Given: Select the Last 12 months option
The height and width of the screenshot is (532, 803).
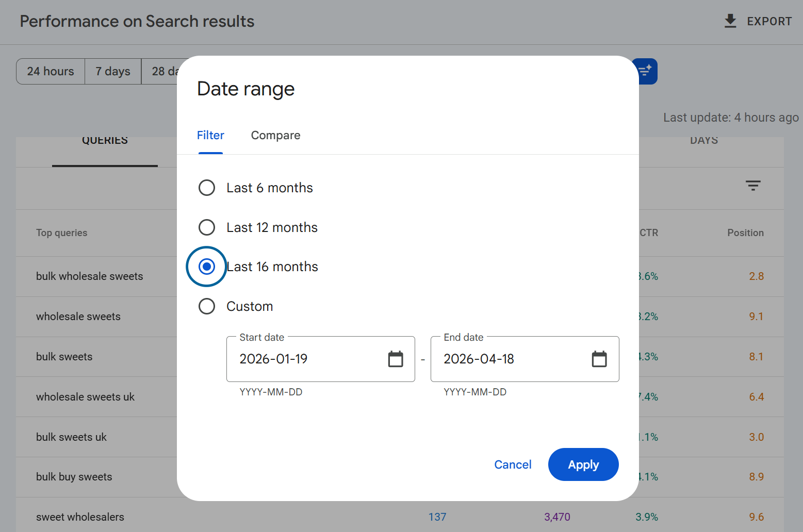Looking at the screenshot, I should (207, 227).
